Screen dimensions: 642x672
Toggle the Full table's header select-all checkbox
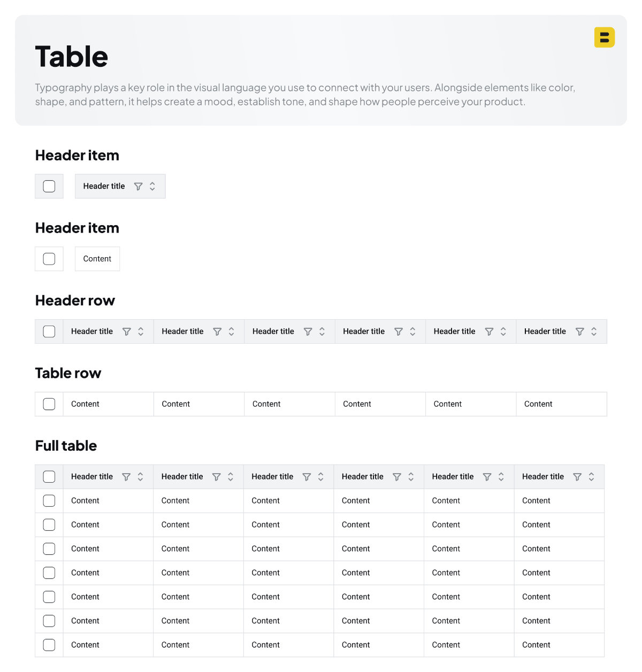point(49,477)
